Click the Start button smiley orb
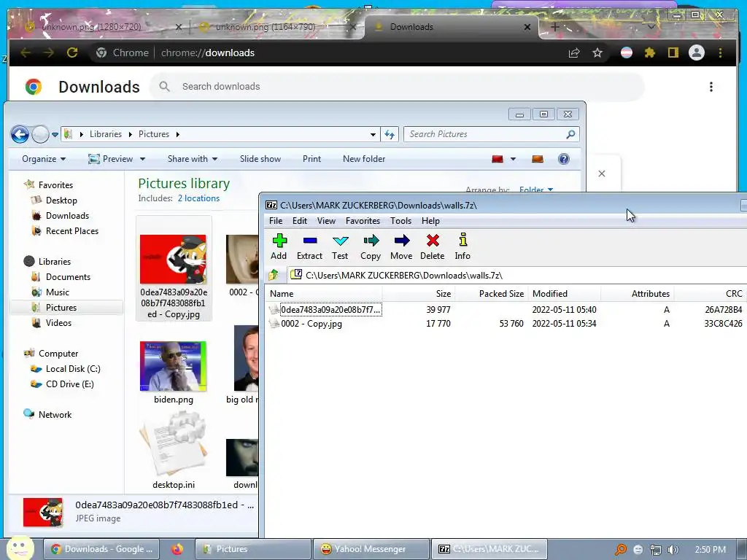The image size is (747, 560). 20,548
